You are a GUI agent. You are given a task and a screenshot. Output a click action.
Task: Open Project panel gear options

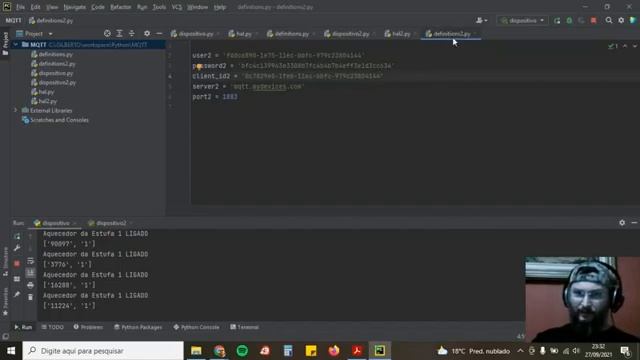(147, 33)
